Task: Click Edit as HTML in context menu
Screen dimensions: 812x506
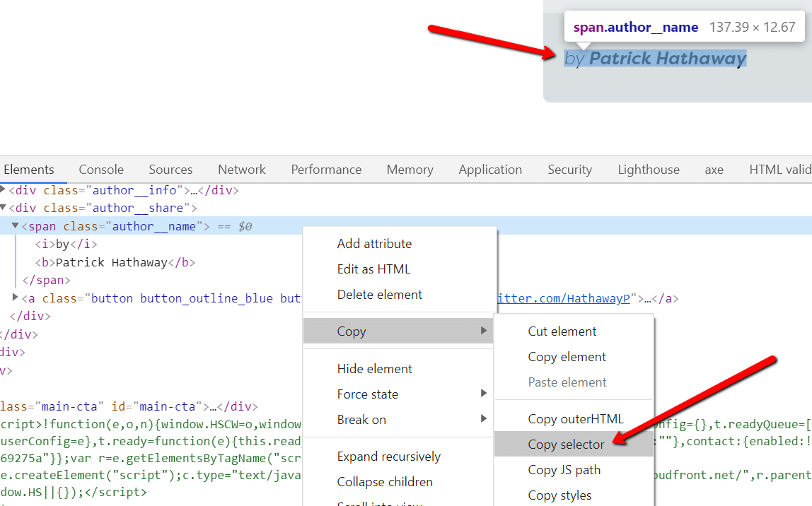Action: 373,269
